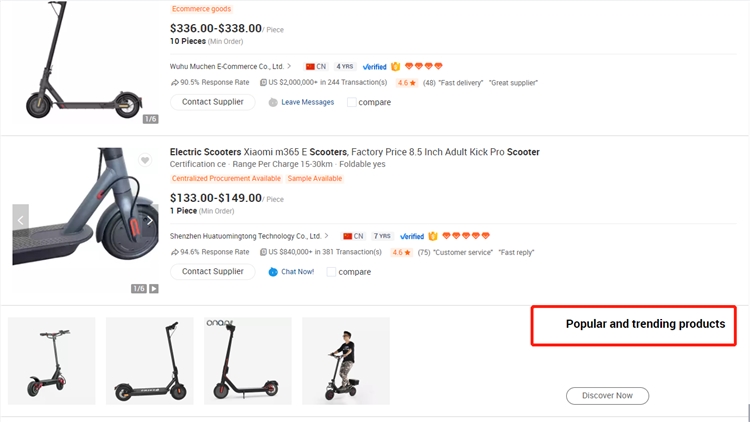The width and height of the screenshot is (750, 422).
Task: Click the Leave Messages icon
Action: point(273,102)
